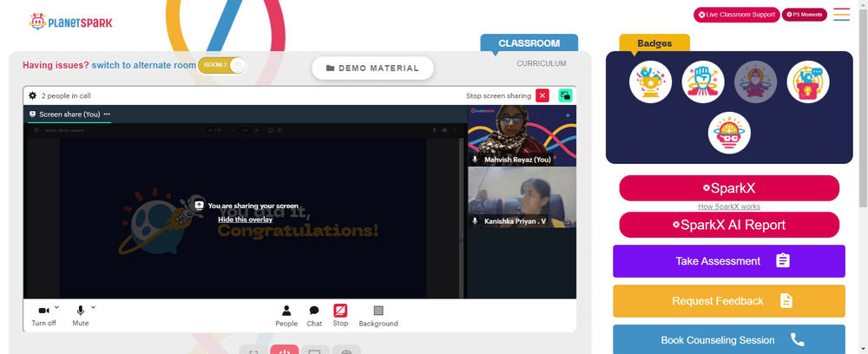
Task: Click Request Feedback button
Action: [729, 301]
